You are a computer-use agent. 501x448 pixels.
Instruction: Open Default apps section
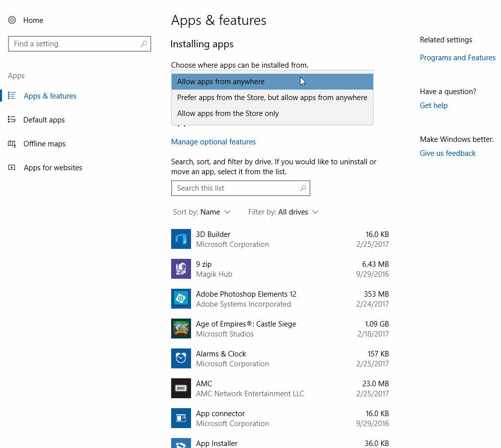44,120
